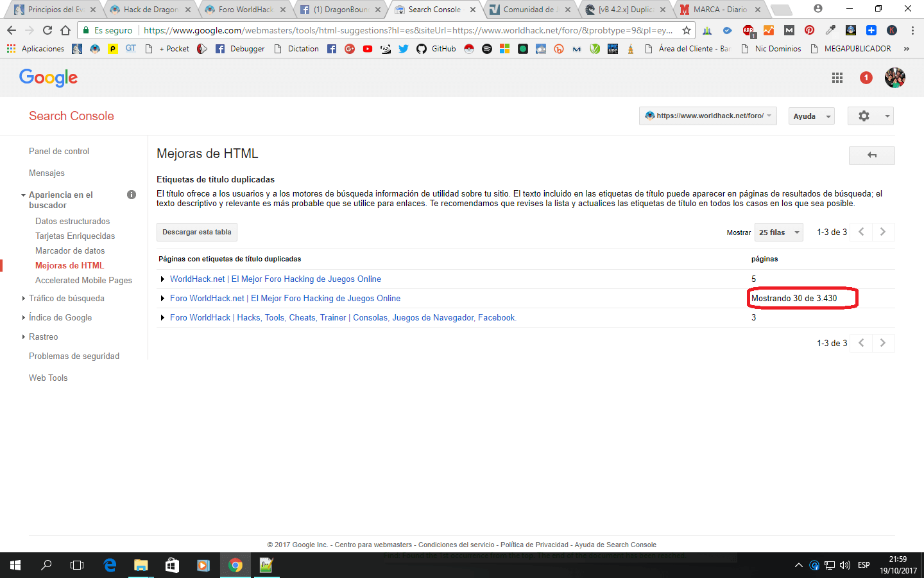
Task: Click the Gmail M extension icon
Action: coord(789,30)
